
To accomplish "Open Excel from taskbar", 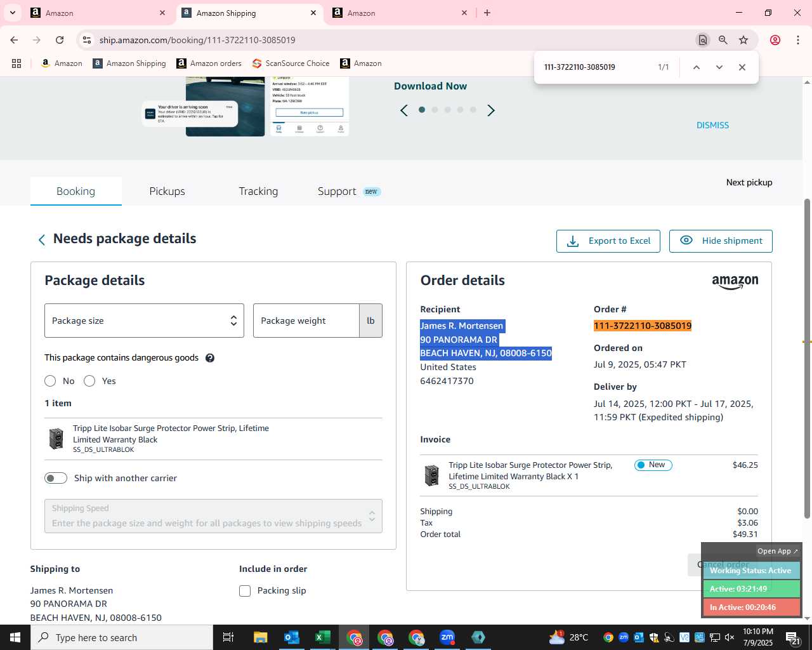I will 322,637.
